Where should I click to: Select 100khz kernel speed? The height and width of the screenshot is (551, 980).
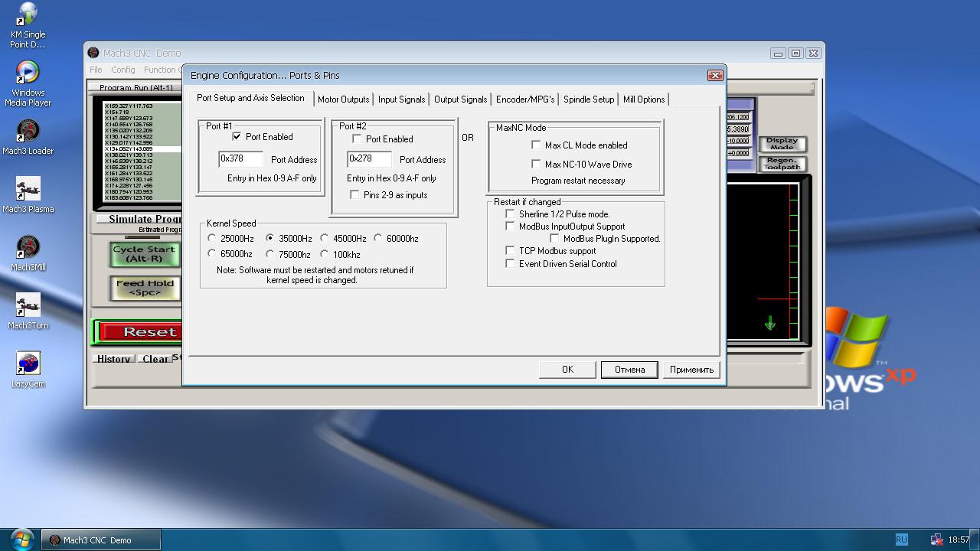[325, 254]
